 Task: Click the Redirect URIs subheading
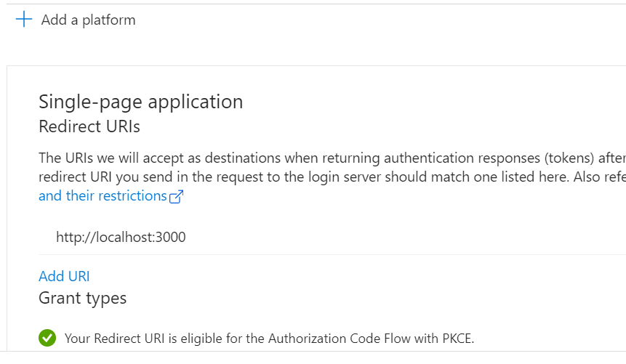tap(89, 126)
